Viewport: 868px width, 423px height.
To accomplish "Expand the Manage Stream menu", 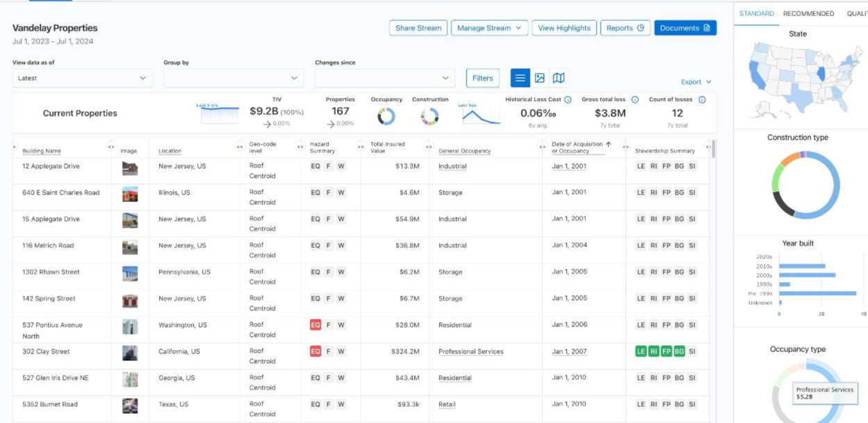I will [x=489, y=28].
